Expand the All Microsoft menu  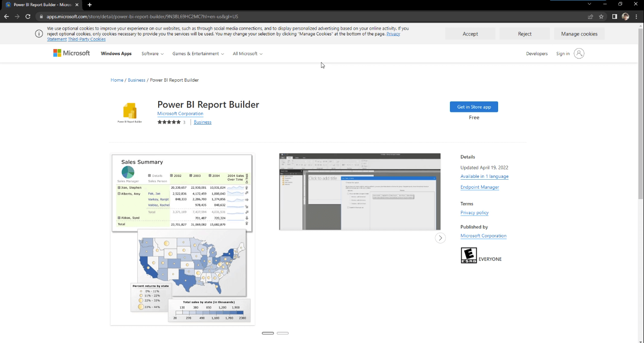(247, 54)
